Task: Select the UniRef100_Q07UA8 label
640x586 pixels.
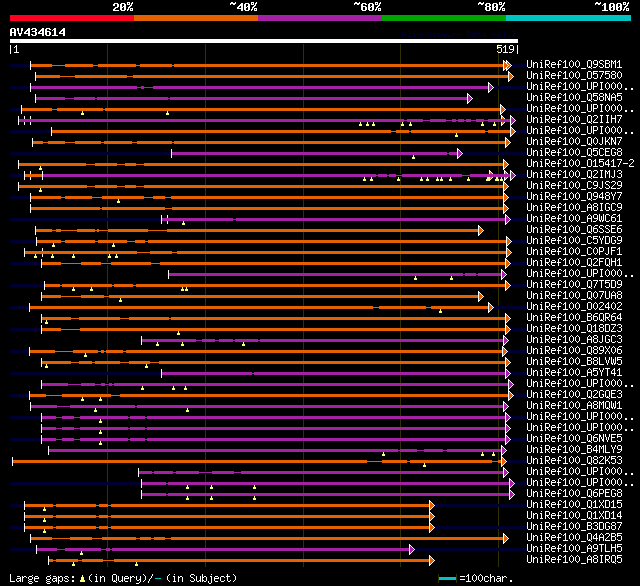Action: [574, 296]
